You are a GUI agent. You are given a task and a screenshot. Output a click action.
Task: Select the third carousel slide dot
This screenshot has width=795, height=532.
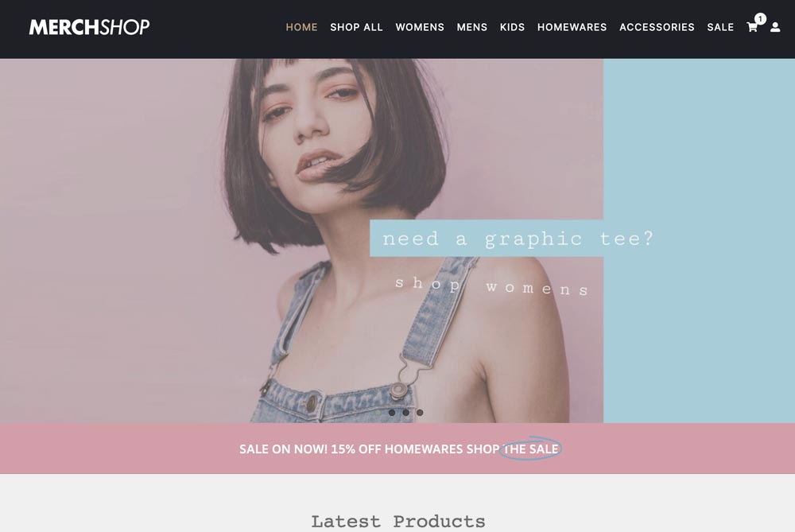coord(405,412)
